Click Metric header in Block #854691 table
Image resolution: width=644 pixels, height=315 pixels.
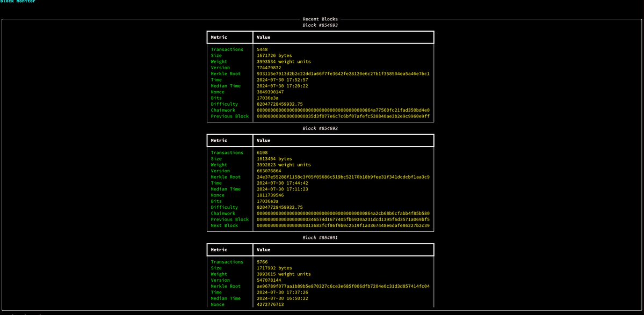(219, 250)
